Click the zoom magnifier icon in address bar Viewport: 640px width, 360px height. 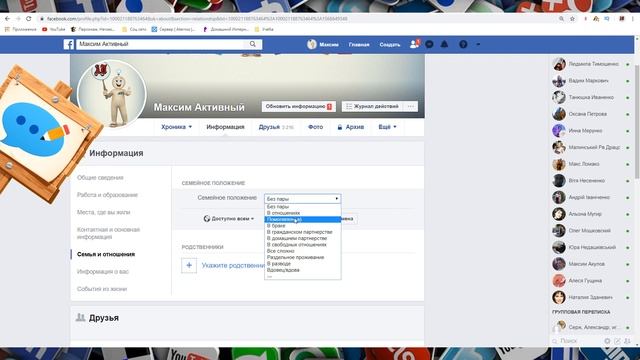coord(561,19)
